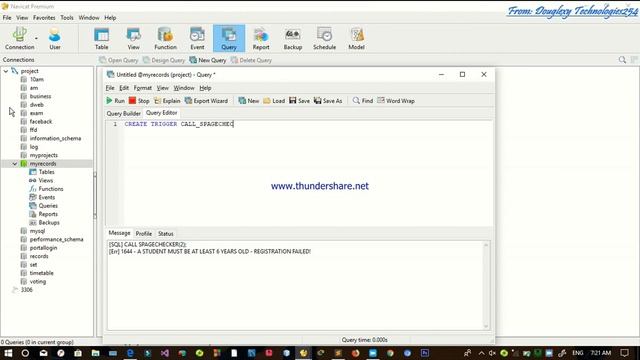Click New Query in the object bar
640x360 pixels.
208,60
